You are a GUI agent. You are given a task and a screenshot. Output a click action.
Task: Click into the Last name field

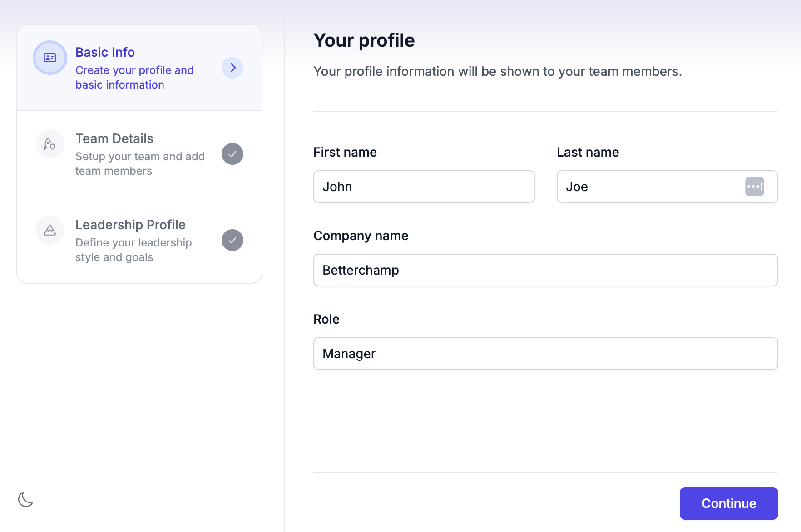649,187
